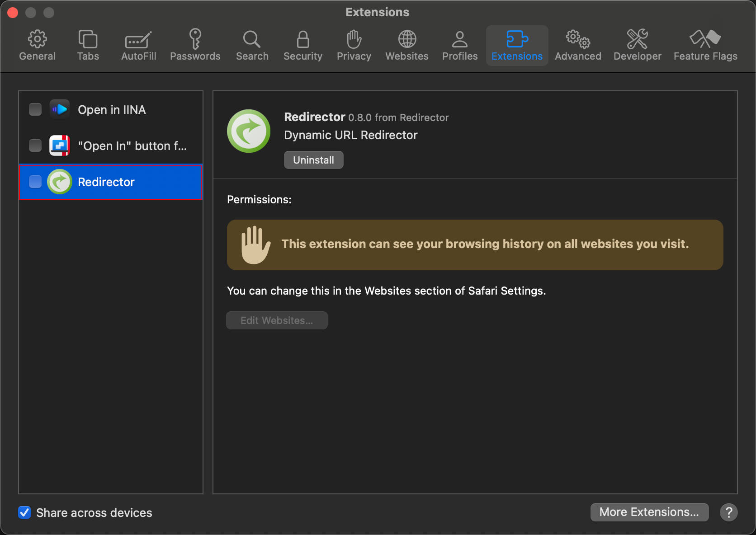The image size is (756, 535).
Task: Open the Feature Flags tab
Action: tap(705, 46)
